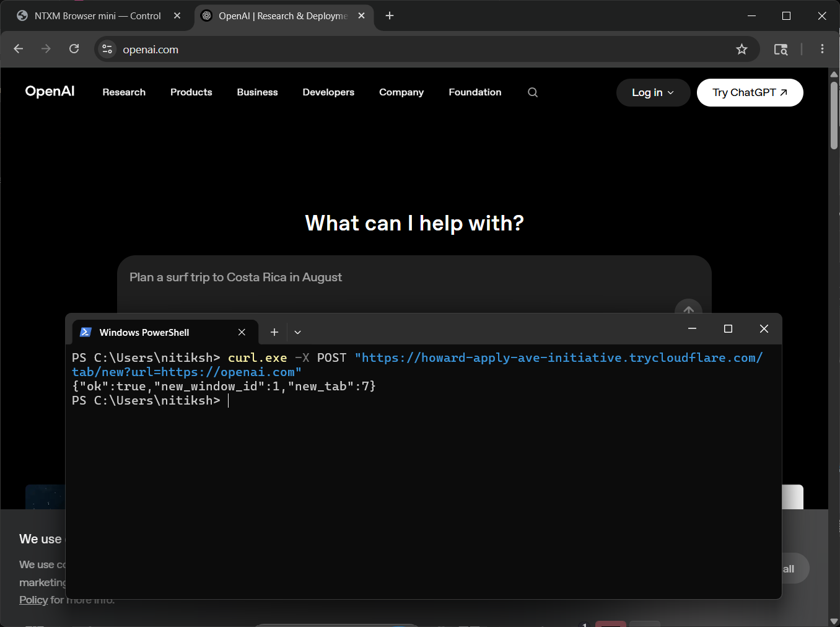This screenshot has height=627, width=840.
Task: Close the OpenAI browser tab
Action: (361, 15)
